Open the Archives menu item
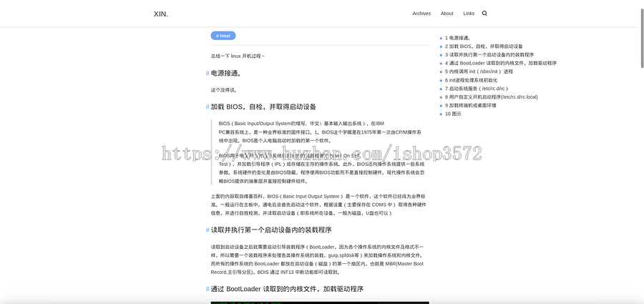The height and width of the screenshot is (304, 644). [421, 14]
